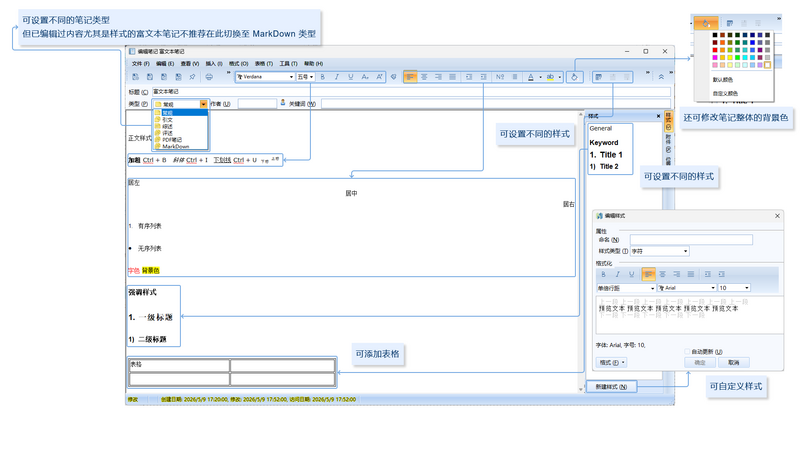The image size is (800, 450).
Task: Toggle Underline in the Edit Style dialog
Action: pos(632,274)
